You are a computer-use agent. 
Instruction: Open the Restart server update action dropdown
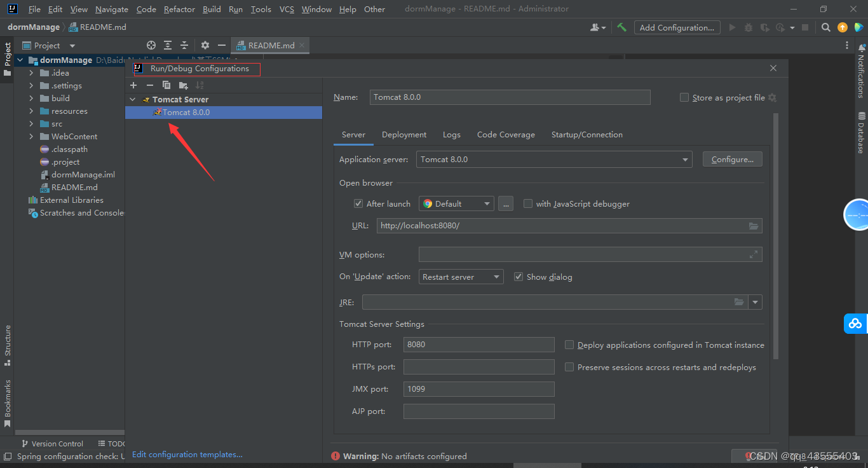coord(461,277)
